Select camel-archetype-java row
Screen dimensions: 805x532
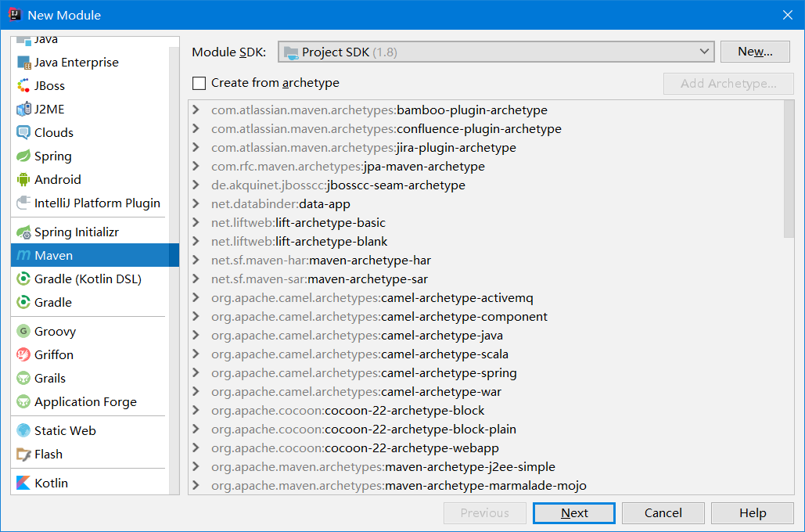click(x=486, y=336)
